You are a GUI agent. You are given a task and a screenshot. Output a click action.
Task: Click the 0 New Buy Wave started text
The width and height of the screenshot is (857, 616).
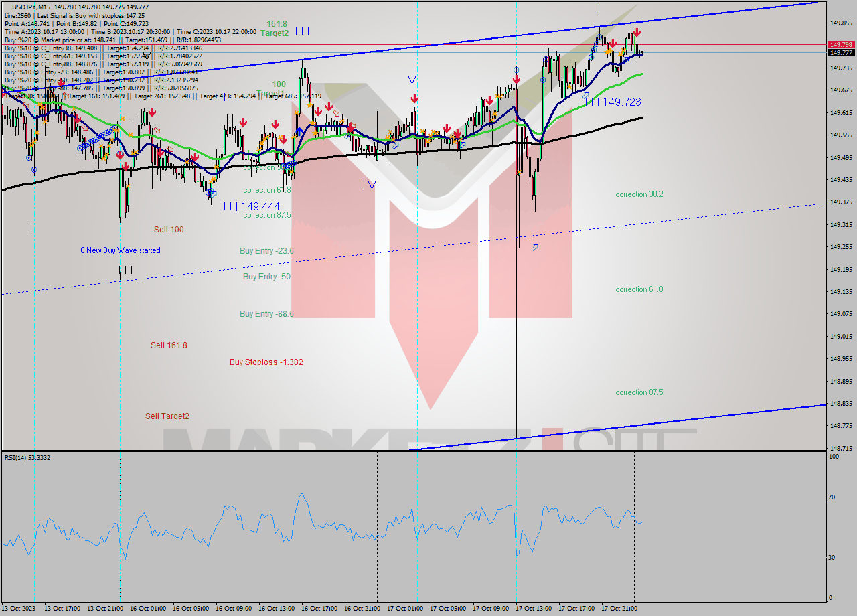[x=119, y=250]
